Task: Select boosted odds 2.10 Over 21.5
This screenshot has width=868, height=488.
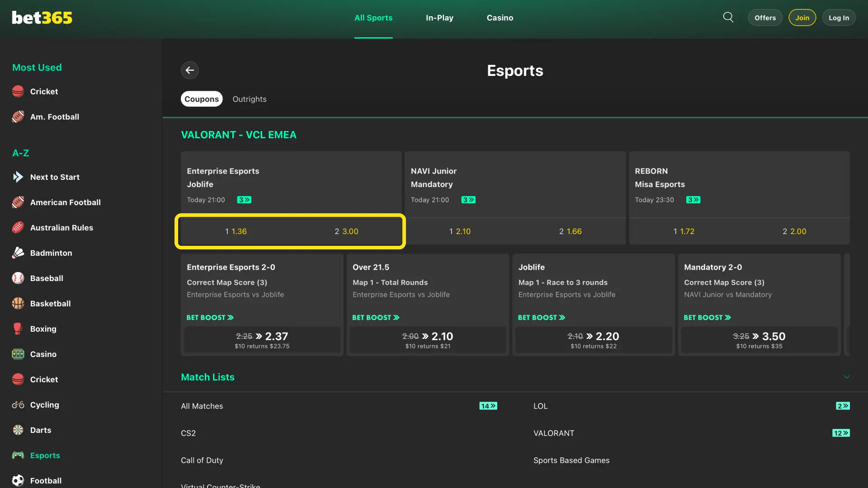Action: click(428, 340)
